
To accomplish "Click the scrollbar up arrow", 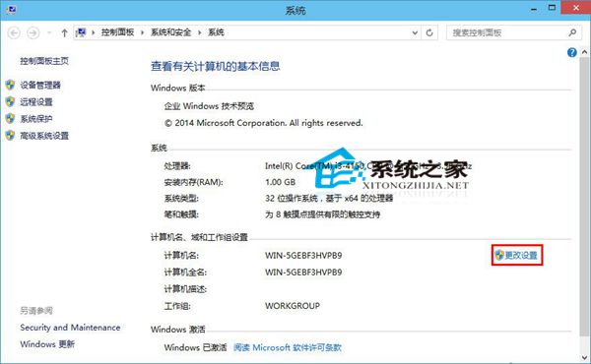I will [x=584, y=52].
